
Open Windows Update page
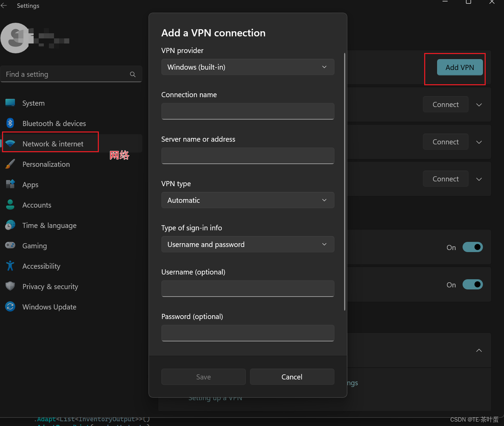(71, 307)
